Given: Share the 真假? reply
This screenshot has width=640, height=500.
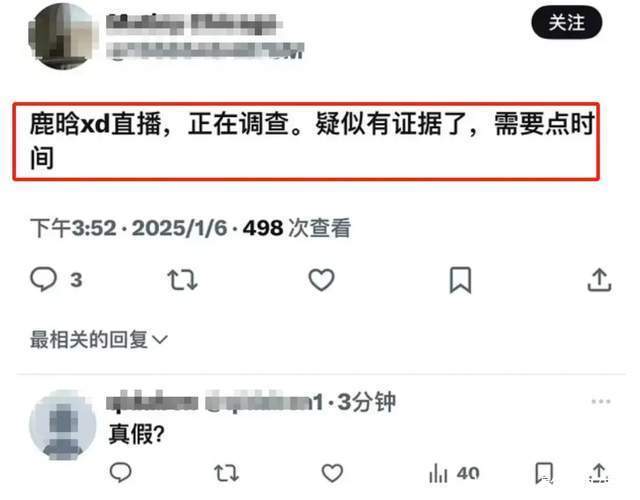Looking at the screenshot, I should (599, 473).
